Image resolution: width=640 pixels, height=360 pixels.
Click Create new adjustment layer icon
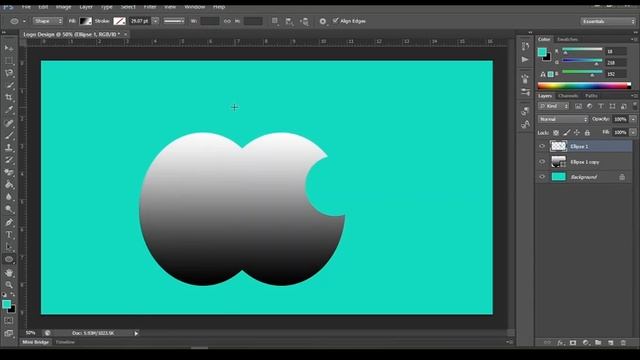[x=586, y=343]
